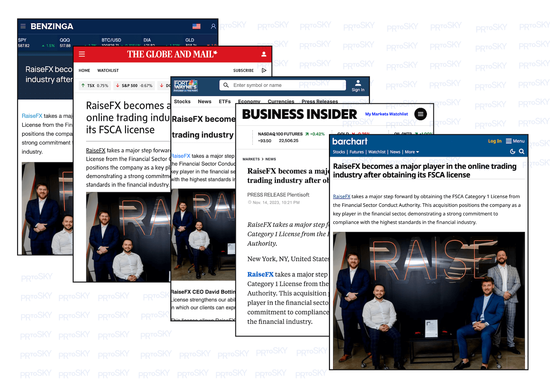The width and height of the screenshot is (550, 392).
Task: Click the BENZINGA logo
Action: (52, 26)
